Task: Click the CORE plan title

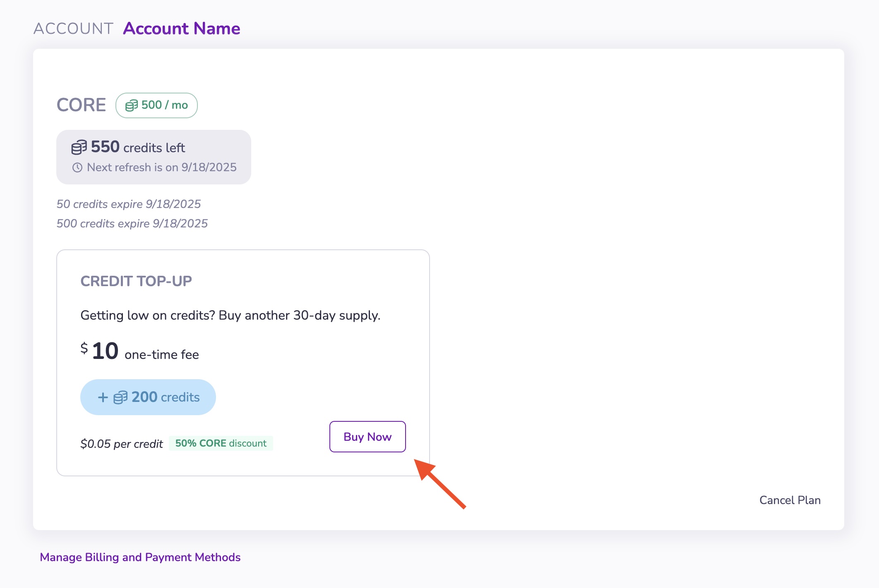Action: (81, 105)
